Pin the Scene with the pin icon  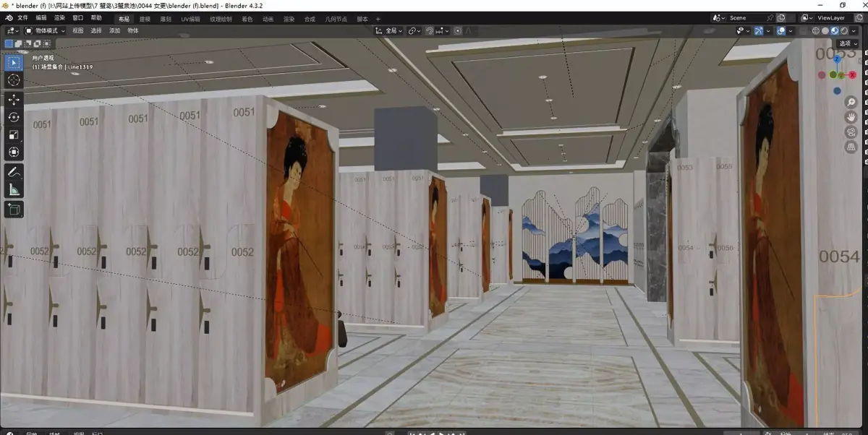coord(770,18)
